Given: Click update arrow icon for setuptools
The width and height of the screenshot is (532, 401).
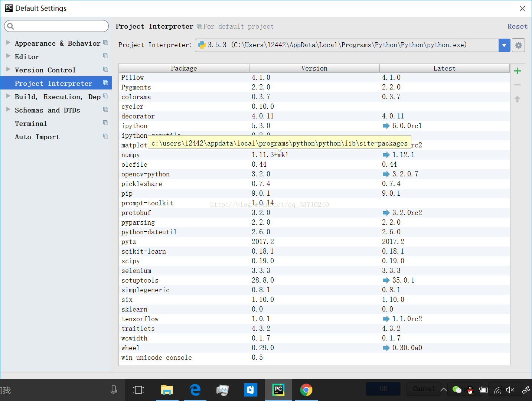Looking at the screenshot, I should (386, 280).
